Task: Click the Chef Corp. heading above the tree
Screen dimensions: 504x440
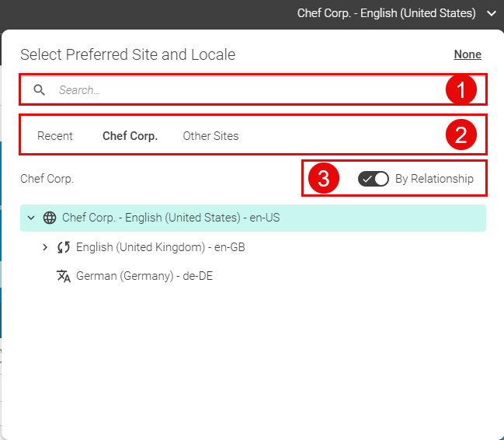Action: pos(47,179)
